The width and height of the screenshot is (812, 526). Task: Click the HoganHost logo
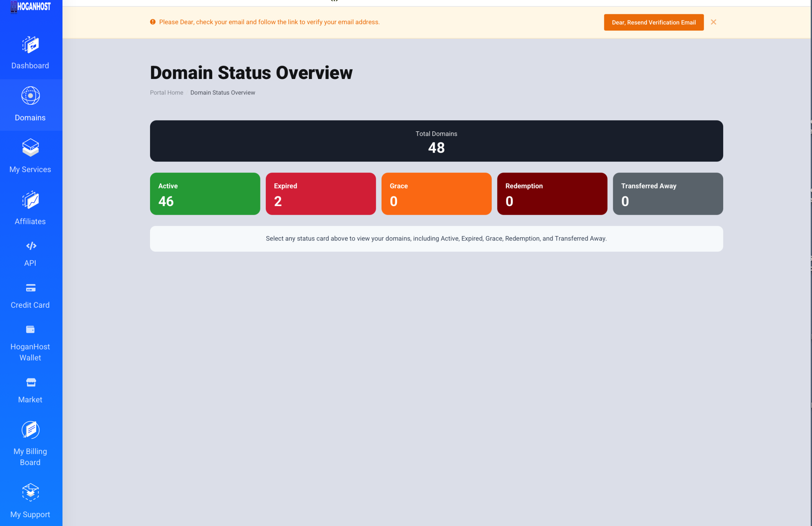(30, 6)
